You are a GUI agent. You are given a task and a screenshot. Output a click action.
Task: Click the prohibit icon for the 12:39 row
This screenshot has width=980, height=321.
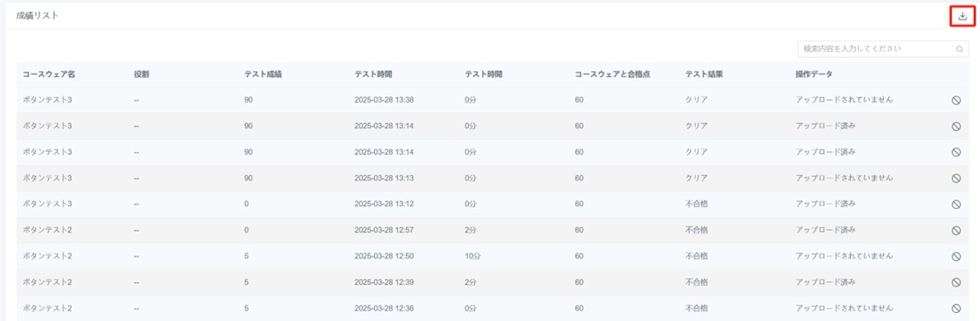(x=955, y=282)
